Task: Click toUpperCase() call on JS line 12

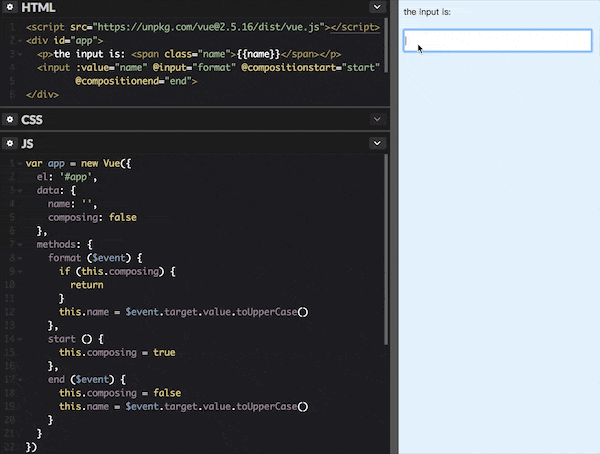Action: coord(272,312)
